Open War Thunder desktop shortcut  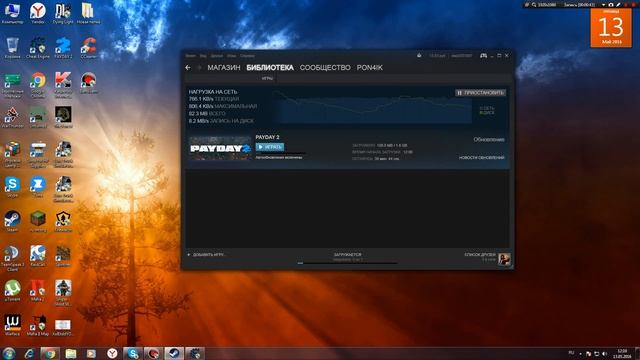point(12,117)
